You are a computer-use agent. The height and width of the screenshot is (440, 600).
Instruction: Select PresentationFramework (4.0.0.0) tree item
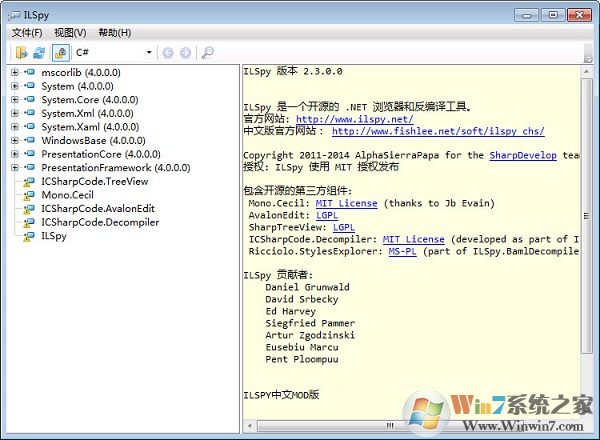pyautogui.click(x=116, y=168)
